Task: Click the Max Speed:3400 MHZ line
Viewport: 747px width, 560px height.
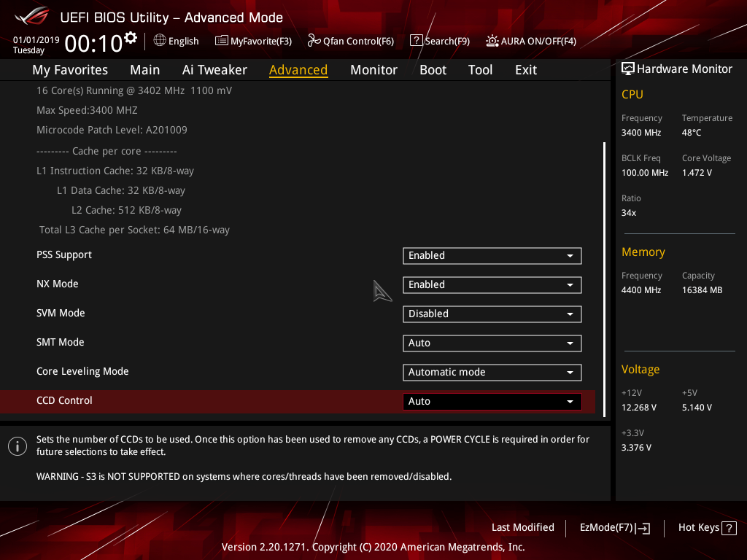Action: click(x=87, y=111)
